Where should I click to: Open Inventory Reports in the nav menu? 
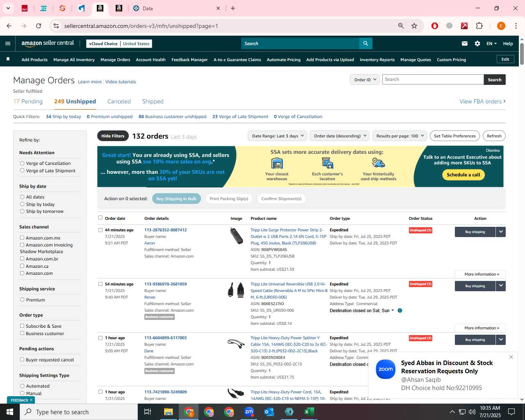coord(377,59)
